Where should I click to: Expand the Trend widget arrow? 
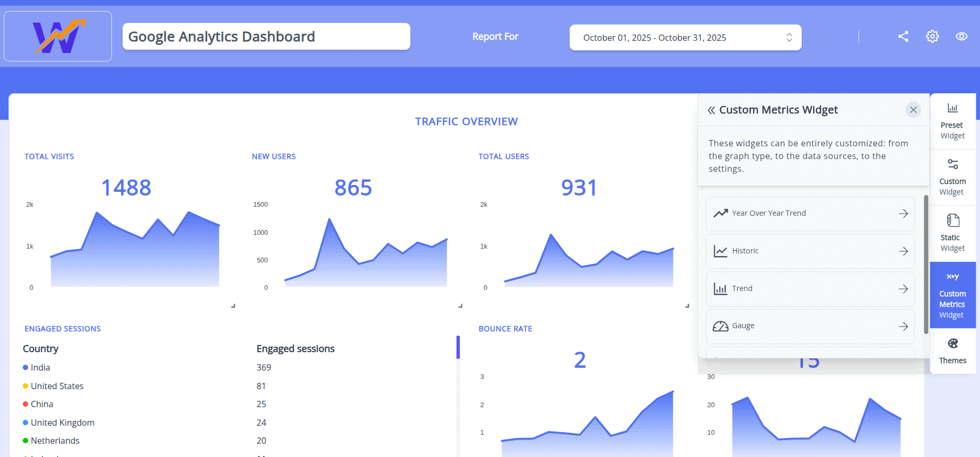point(903,289)
